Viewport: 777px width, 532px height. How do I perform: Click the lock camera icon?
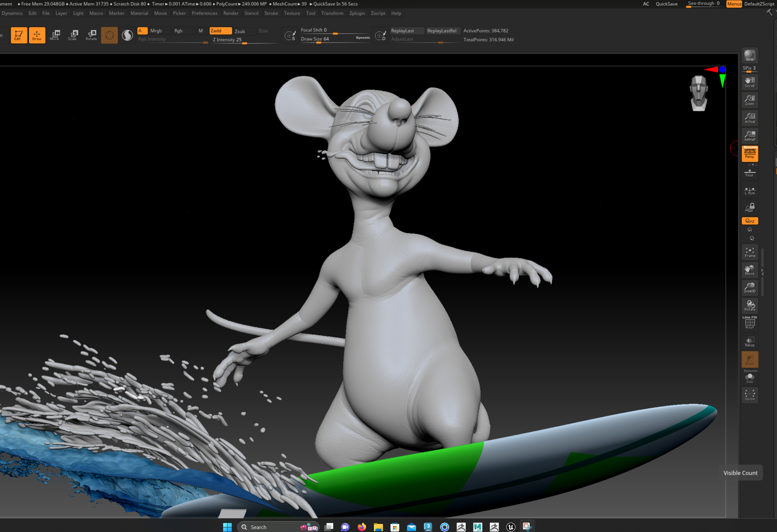click(x=750, y=208)
